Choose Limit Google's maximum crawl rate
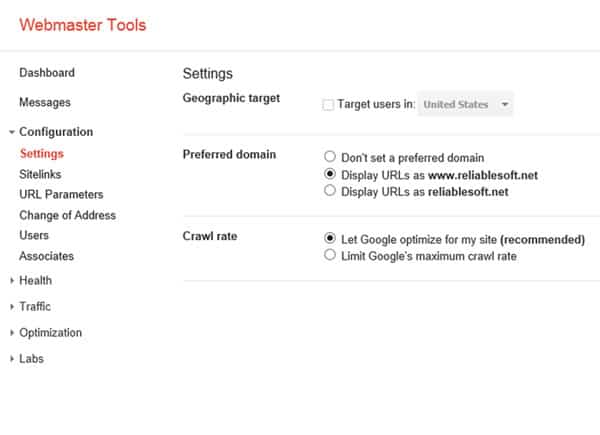600x435 pixels. (330, 257)
